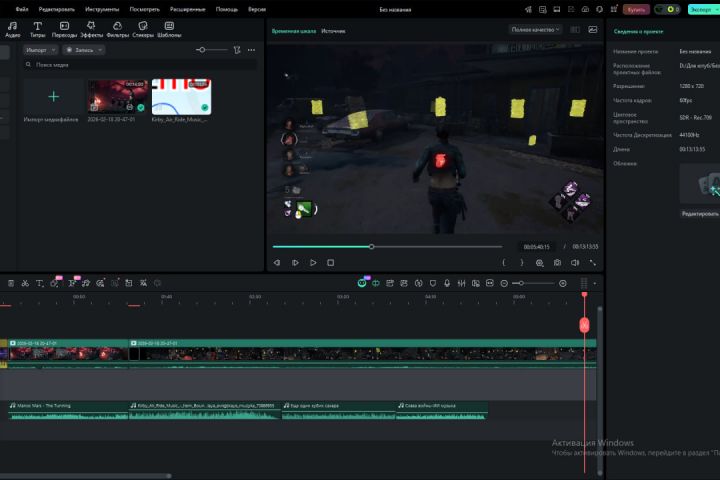Open the Титры titles tab
This screenshot has height=480, width=720.
coord(38,29)
